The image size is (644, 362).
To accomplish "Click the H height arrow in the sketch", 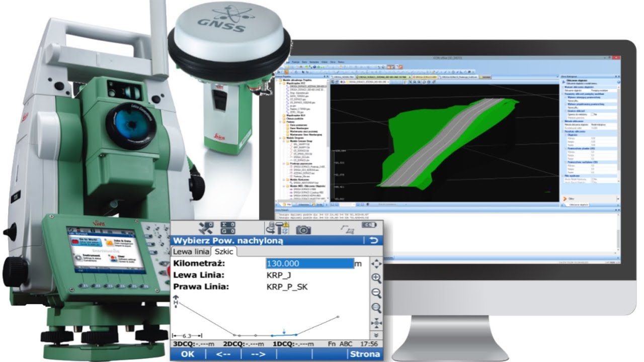I will (x=176, y=301).
